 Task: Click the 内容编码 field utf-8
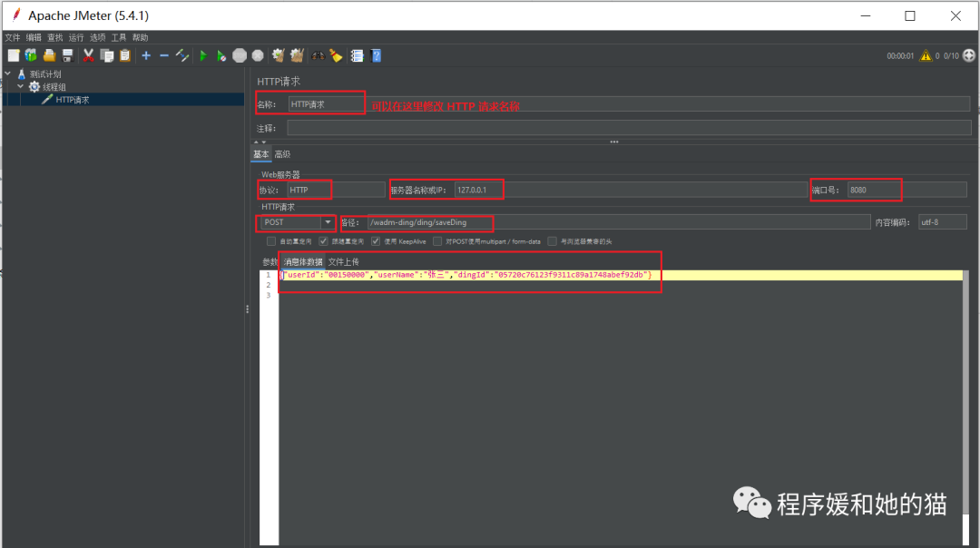click(x=943, y=222)
